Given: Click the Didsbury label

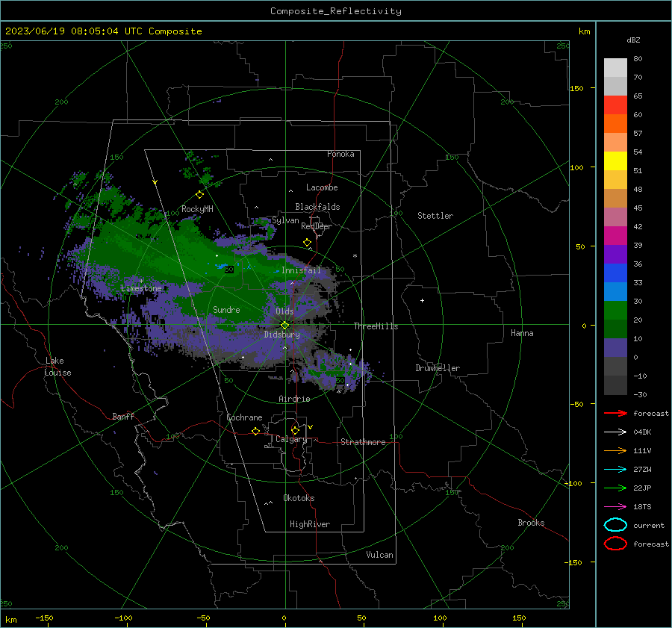Looking at the screenshot, I should click(281, 335).
